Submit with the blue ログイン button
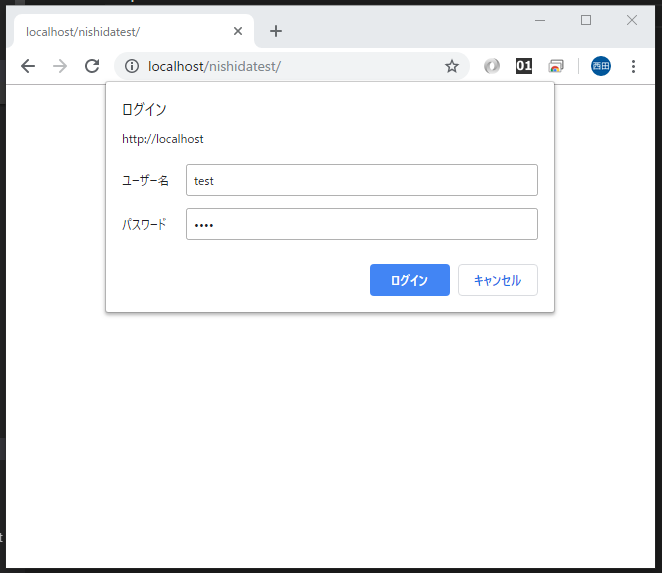Viewport: 662px width, 573px height. tap(410, 280)
